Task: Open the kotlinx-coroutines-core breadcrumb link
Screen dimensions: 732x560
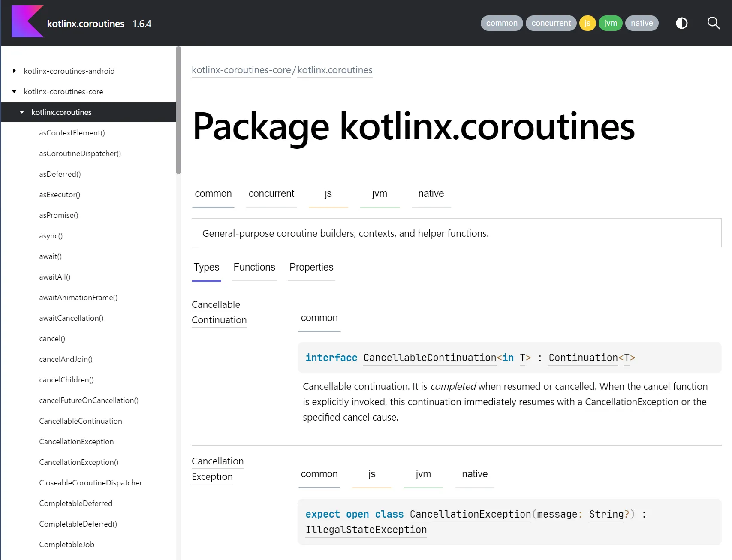Action: coord(241,70)
